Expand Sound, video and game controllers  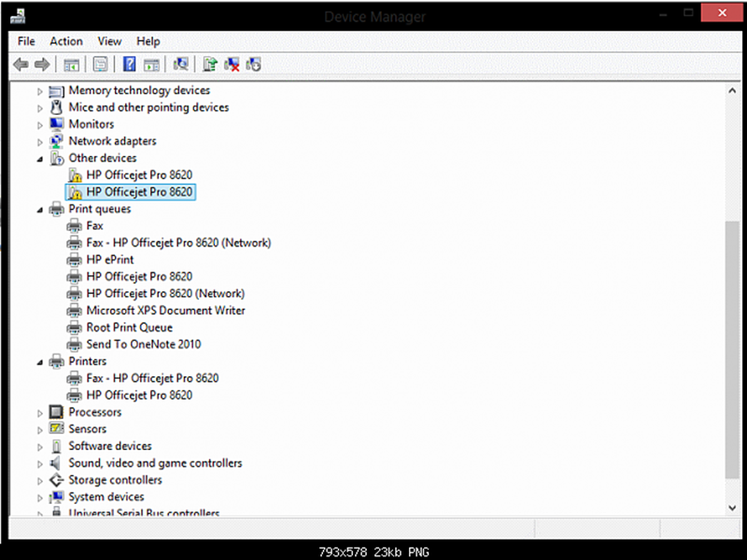pos(40,464)
